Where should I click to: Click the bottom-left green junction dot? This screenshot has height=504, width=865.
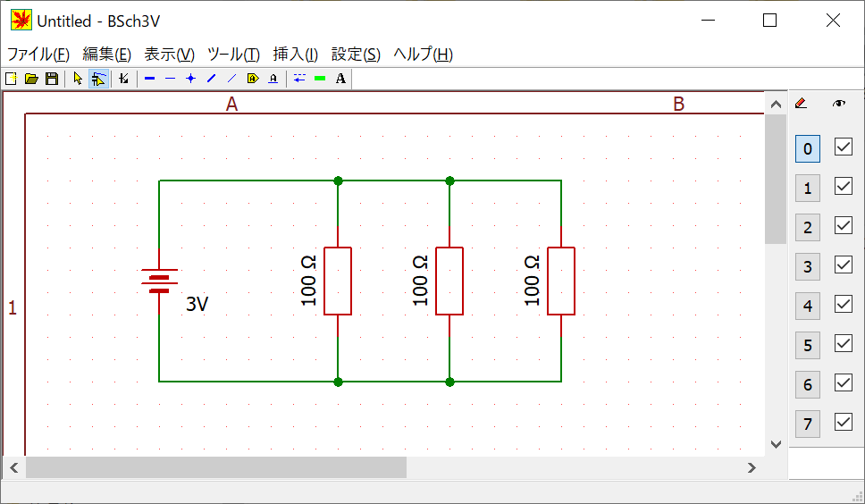[x=338, y=382]
